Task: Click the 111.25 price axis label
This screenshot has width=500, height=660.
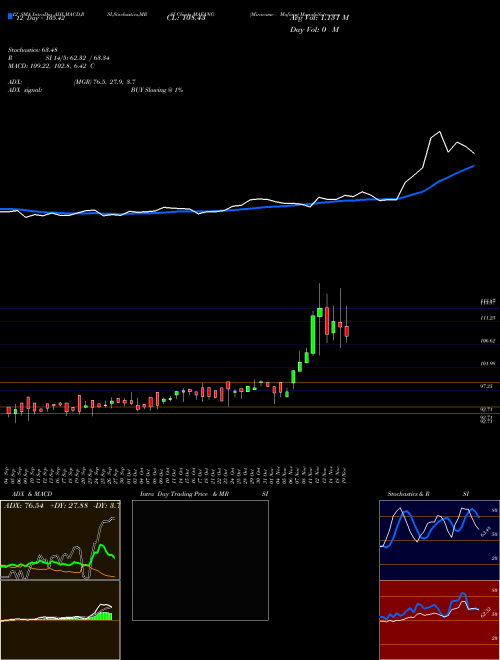Action: pyautogui.click(x=487, y=318)
